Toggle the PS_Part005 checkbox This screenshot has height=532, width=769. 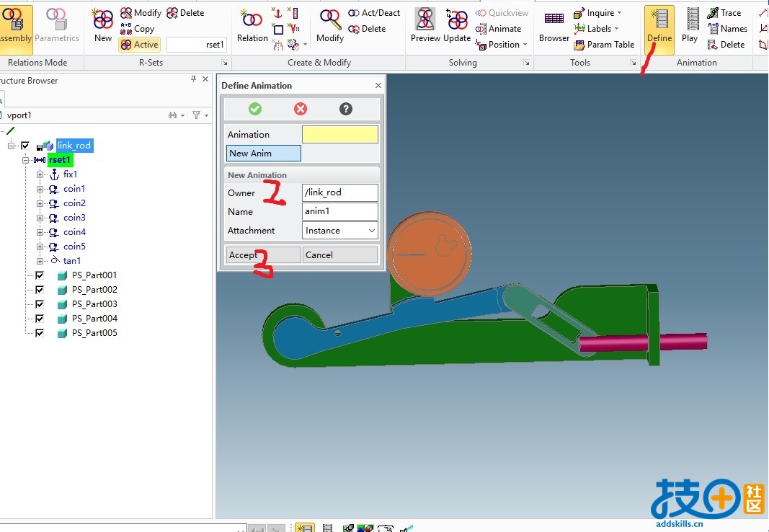[x=40, y=333]
